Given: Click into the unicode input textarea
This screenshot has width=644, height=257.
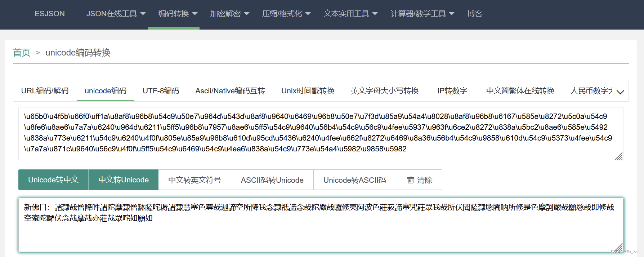Looking at the screenshot, I should 321,134.
